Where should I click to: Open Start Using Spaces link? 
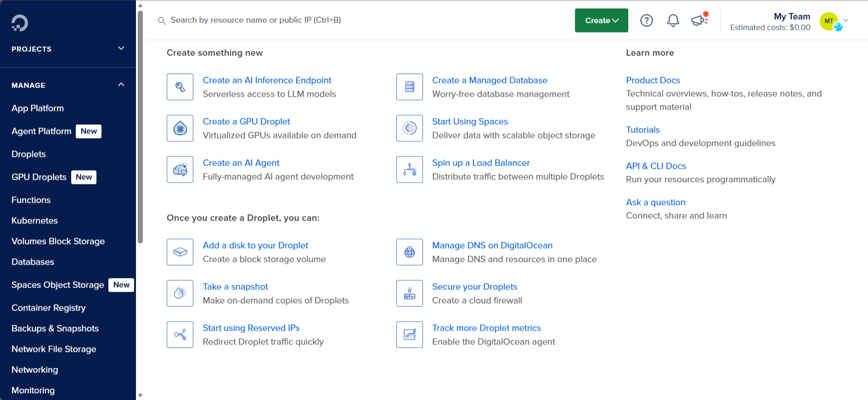pyautogui.click(x=470, y=122)
